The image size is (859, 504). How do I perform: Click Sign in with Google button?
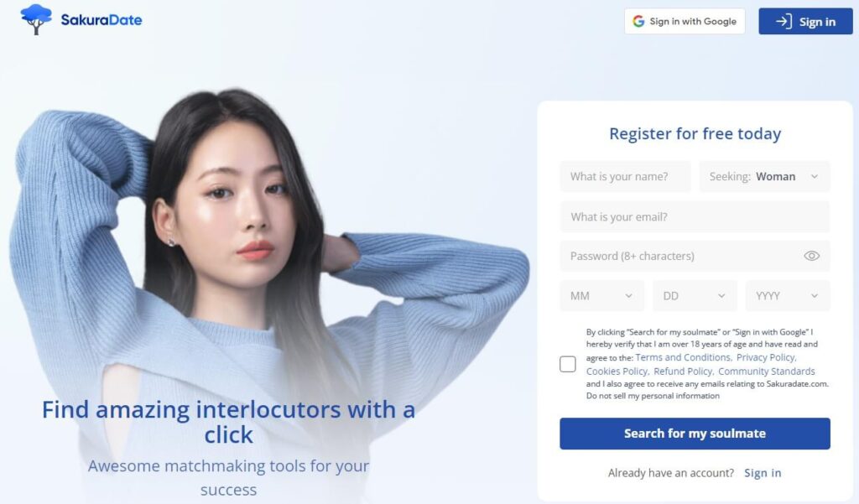coord(685,21)
